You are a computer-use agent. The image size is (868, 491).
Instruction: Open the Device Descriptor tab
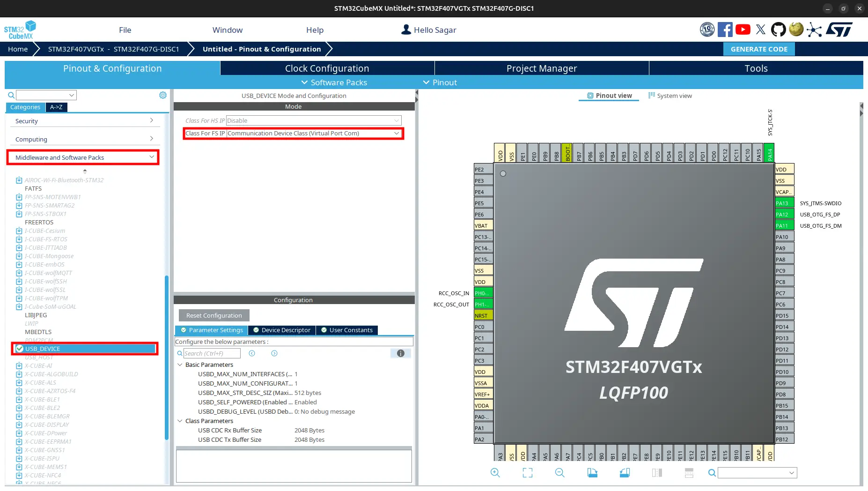282,330
